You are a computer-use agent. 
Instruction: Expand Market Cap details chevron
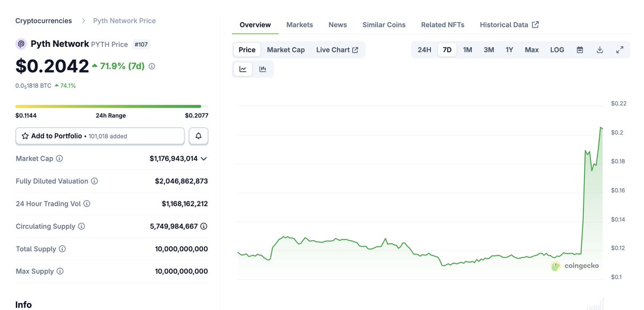tap(203, 158)
